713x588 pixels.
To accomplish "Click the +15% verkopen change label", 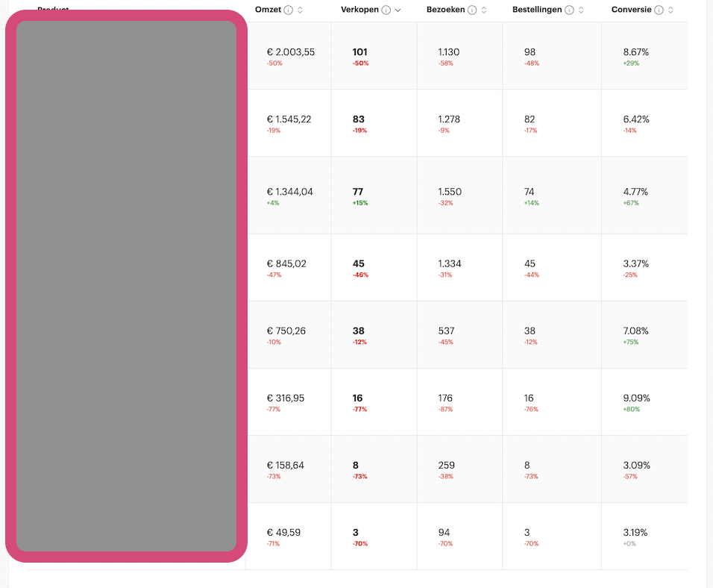I will (x=360, y=203).
